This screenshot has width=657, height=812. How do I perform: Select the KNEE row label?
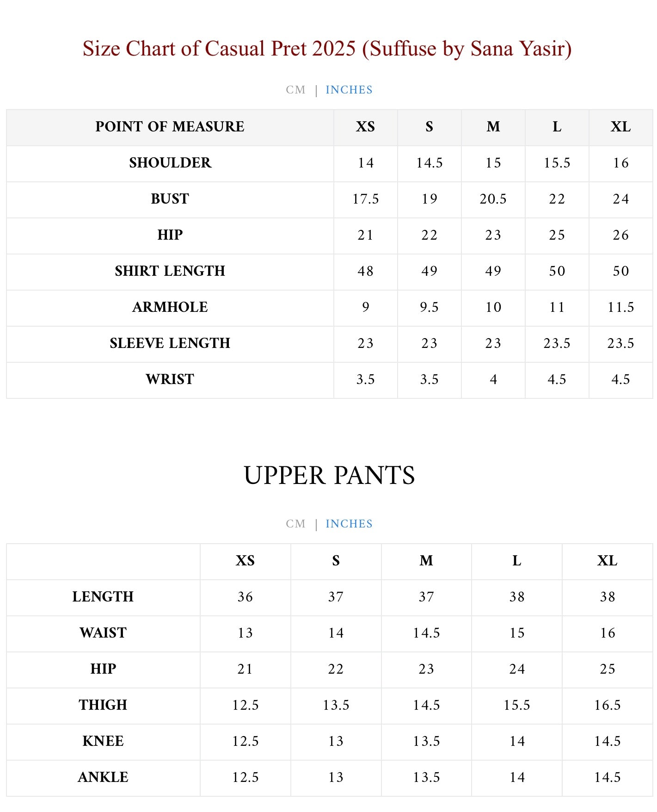[103, 741]
